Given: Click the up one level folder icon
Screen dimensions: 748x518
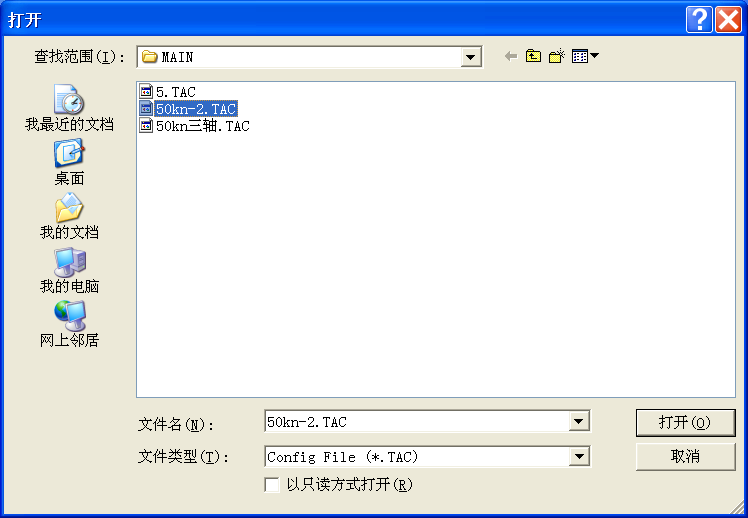Looking at the screenshot, I should [533, 56].
